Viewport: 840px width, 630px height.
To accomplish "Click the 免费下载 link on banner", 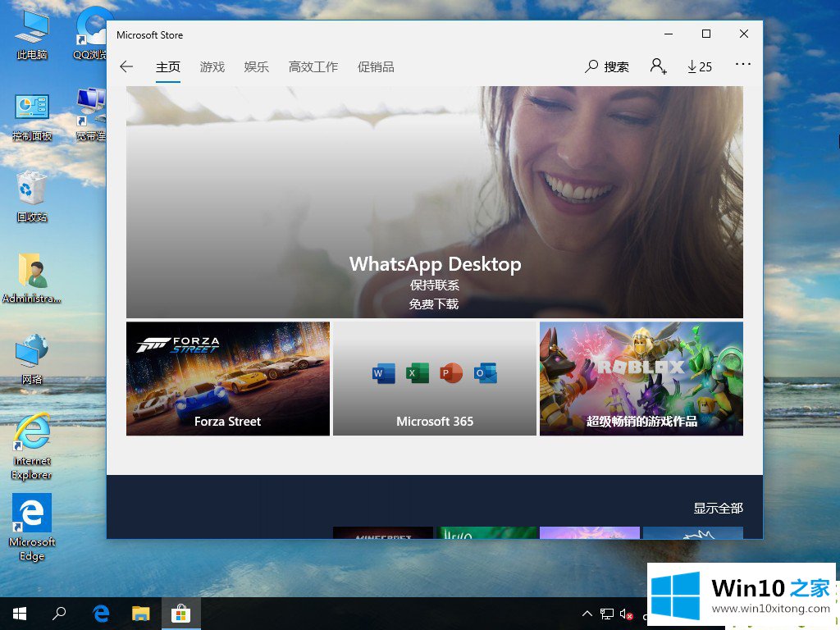I will pos(434,304).
